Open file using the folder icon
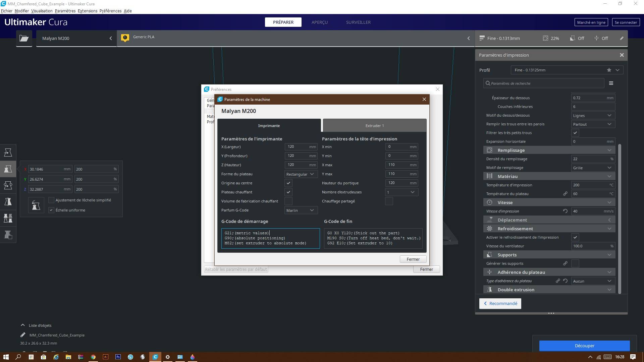644x362 pixels. pyautogui.click(x=24, y=38)
